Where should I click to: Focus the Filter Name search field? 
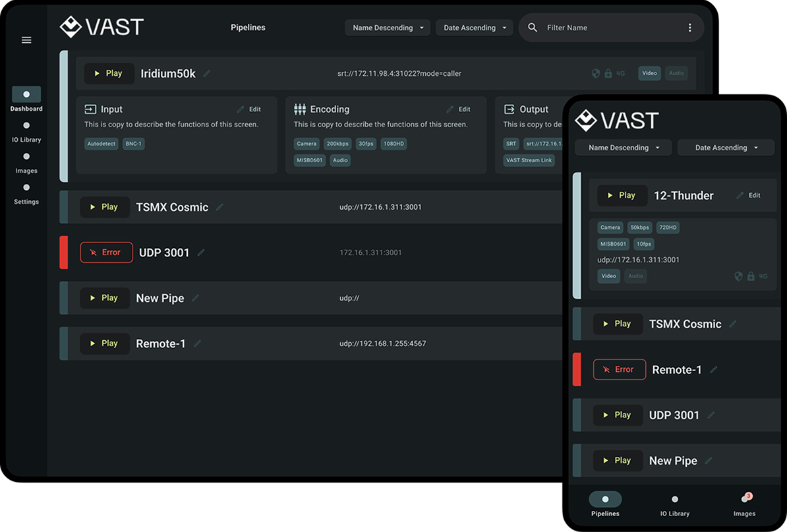pos(611,28)
